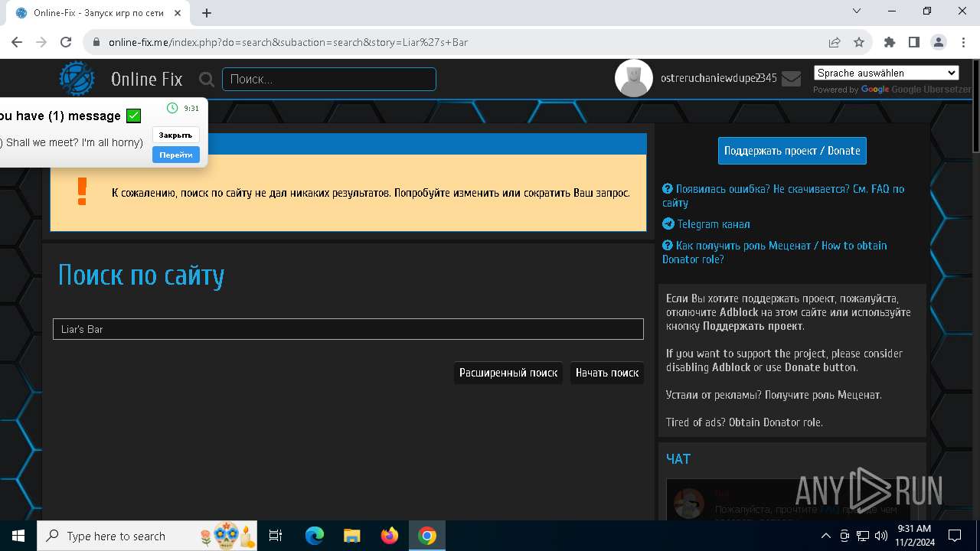Image resolution: width=980 pixels, height=551 pixels.
Task: Go back with the browser back arrow
Action: click(x=17, y=42)
